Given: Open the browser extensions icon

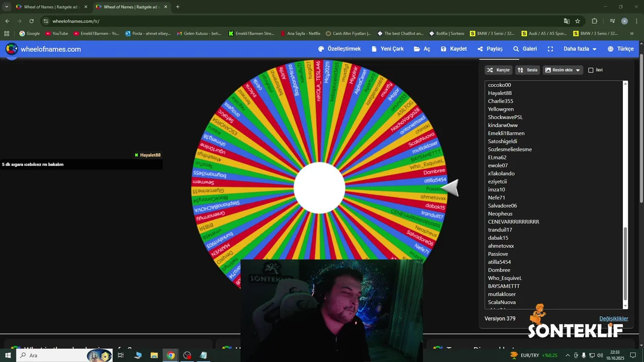Looking at the screenshot, I should [x=595, y=21].
